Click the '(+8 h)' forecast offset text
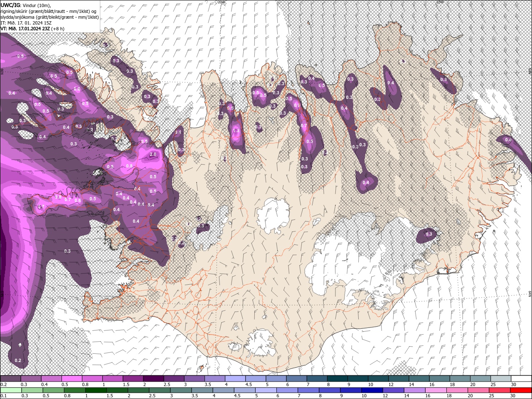 click(58, 28)
